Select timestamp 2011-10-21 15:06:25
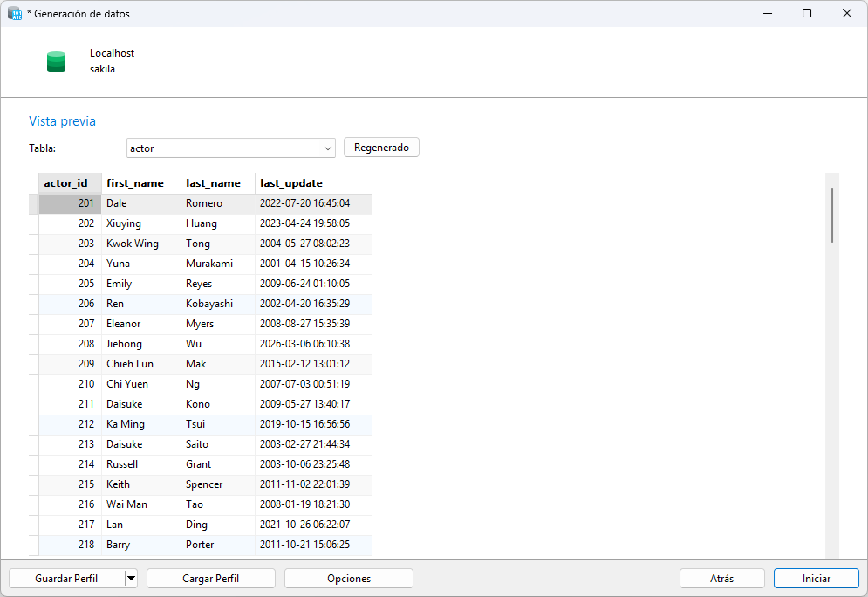Image resolution: width=868 pixels, height=597 pixels. 313,545
